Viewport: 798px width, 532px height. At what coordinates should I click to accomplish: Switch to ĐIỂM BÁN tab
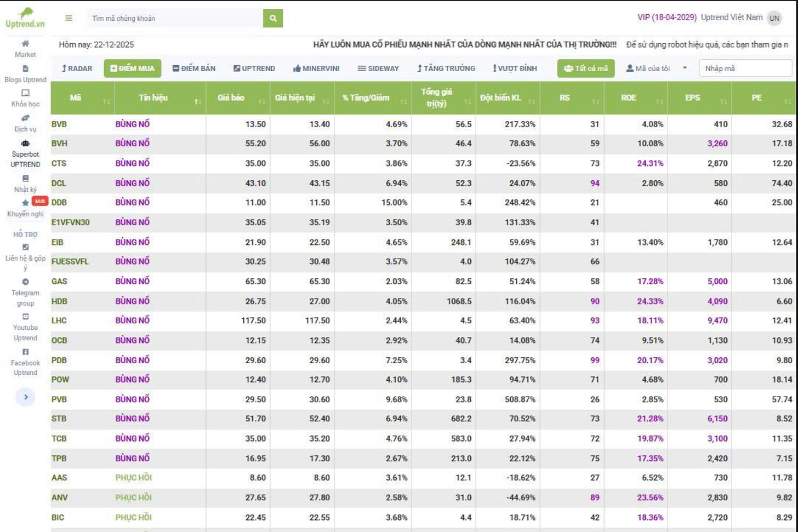click(x=194, y=68)
